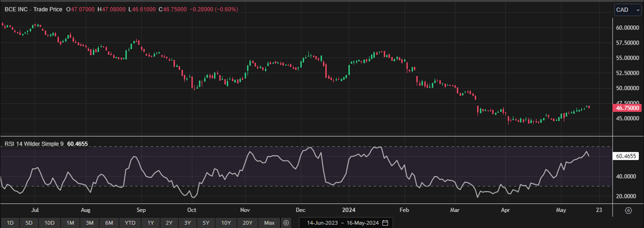Select the 5D time range
Image resolution: width=644 pixels, height=228 pixels.
point(29,223)
